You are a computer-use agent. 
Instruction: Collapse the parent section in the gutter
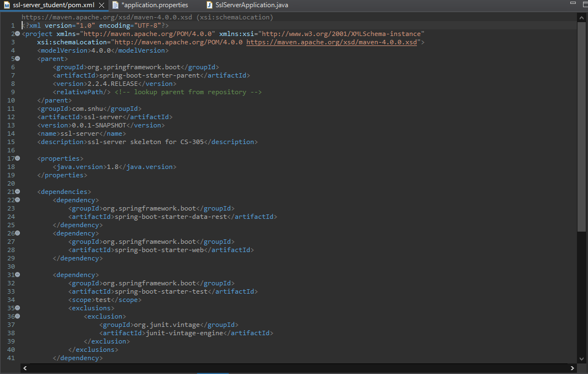click(x=17, y=58)
